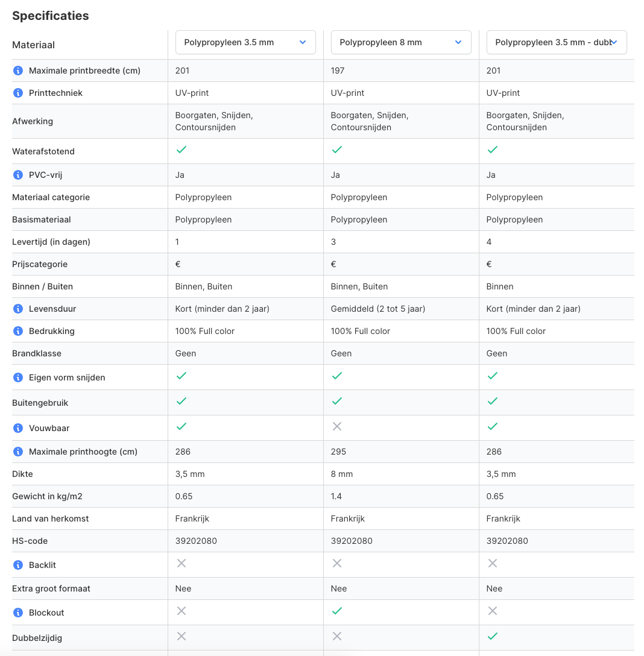644x656 pixels.
Task: Click Dubbelzijdig checkmark in third column
Action: (493, 636)
